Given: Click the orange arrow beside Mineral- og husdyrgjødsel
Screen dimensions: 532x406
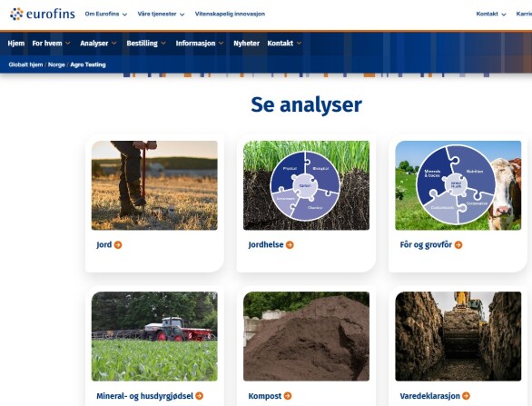Looking at the screenshot, I should [200, 396].
